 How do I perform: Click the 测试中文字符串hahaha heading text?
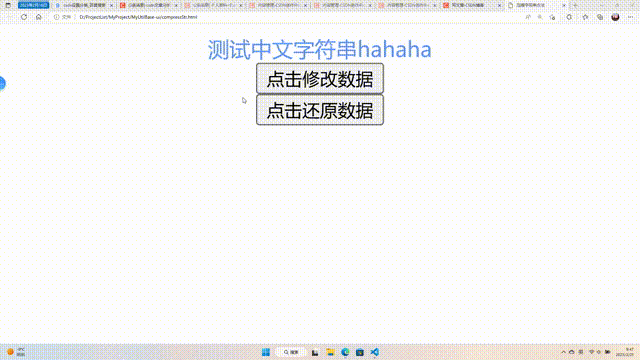click(320, 49)
